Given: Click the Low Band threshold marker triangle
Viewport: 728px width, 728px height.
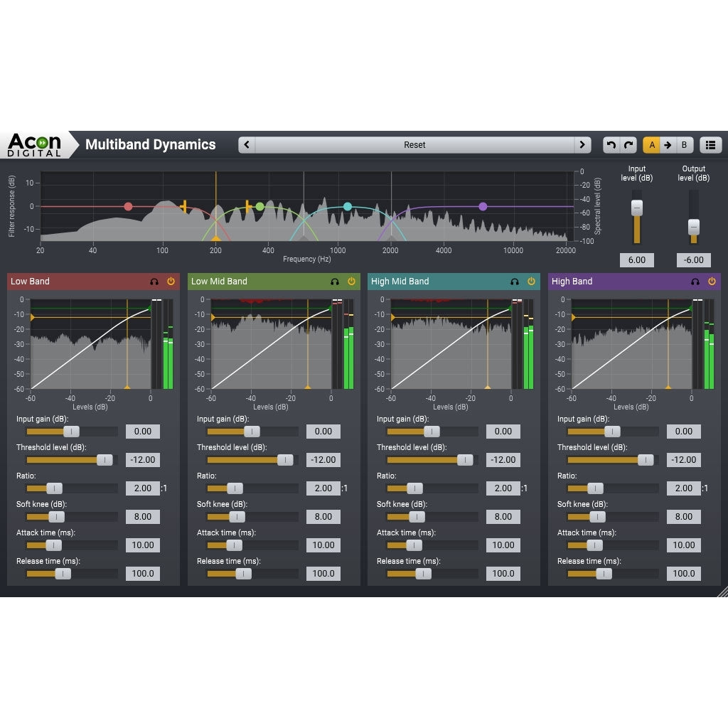Looking at the screenshot, I should (32, 318).
